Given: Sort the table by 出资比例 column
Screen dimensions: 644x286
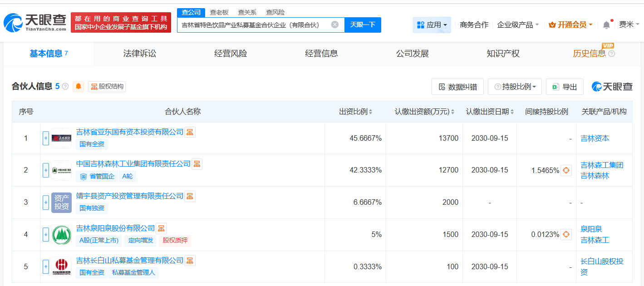Looking at the screenshot, I should [356, 112].
